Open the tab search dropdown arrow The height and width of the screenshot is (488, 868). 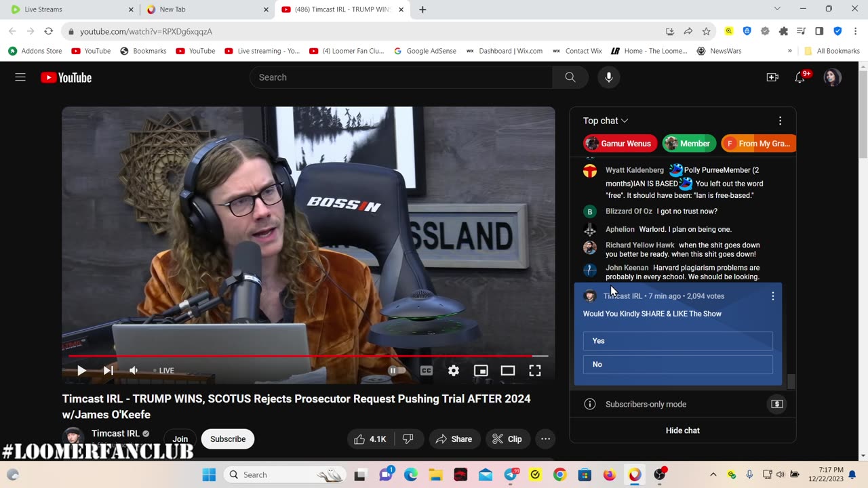tap(777, 9)
